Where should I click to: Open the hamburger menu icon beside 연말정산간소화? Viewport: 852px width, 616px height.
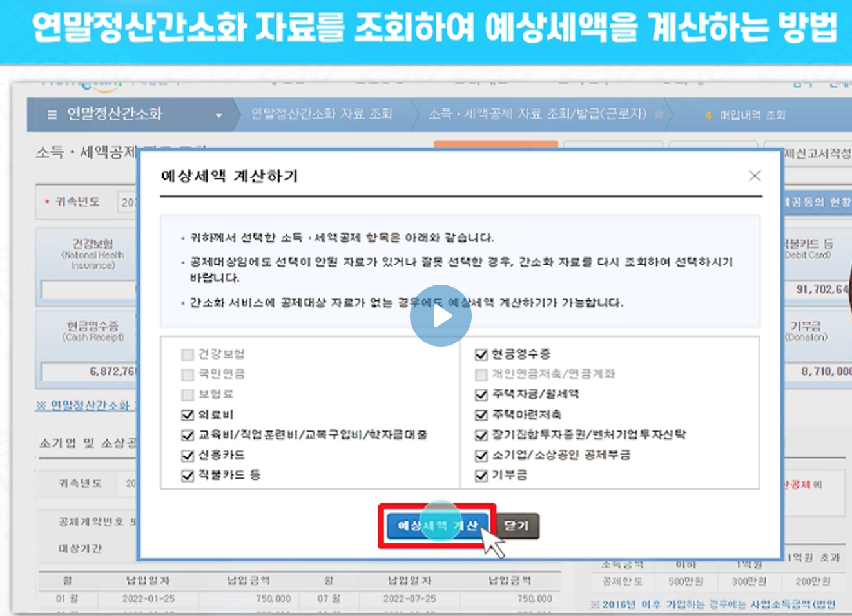(x=52, y=115)
